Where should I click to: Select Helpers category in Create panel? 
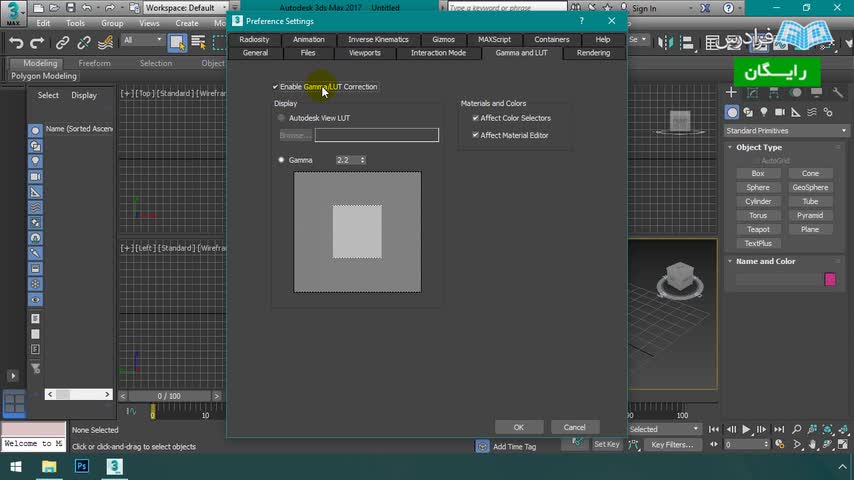796,112
